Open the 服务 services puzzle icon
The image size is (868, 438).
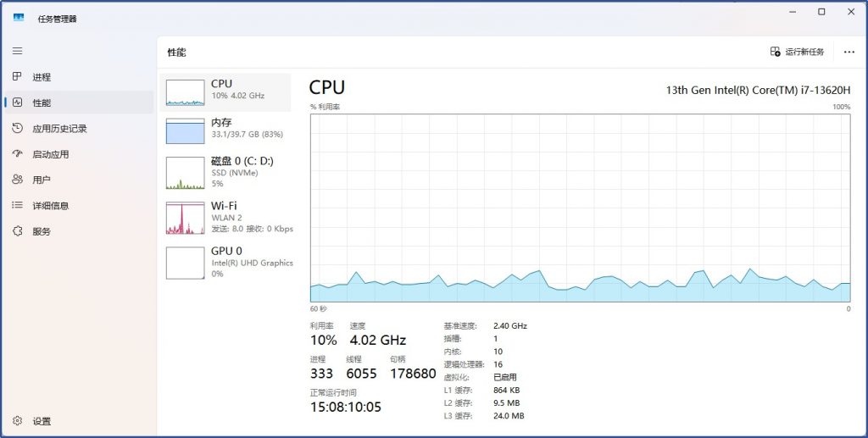point(17,231)
